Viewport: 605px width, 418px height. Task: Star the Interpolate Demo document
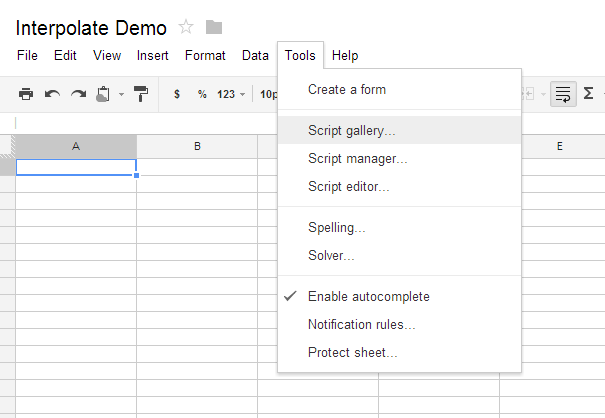(186, 27)
